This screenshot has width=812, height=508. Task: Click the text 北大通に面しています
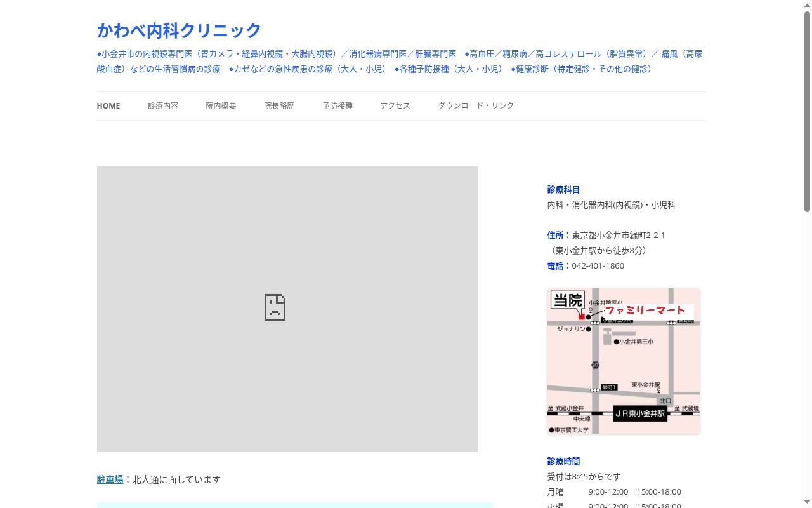pos(176,479)
